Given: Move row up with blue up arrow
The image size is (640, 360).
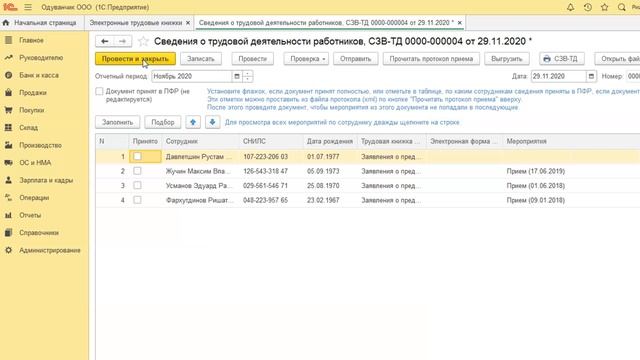Looking at the screenshot, I should tap(193, 122).
